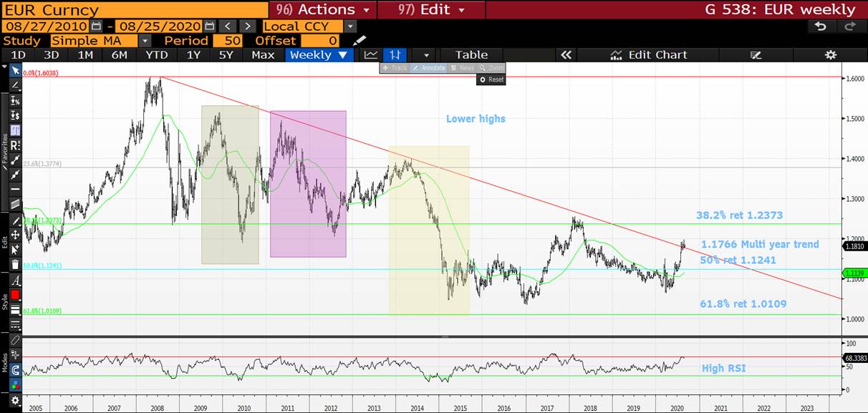This screenshot has width=868, height=413.
Task: Click the study edit pencil icon
Action: (360, 41)
